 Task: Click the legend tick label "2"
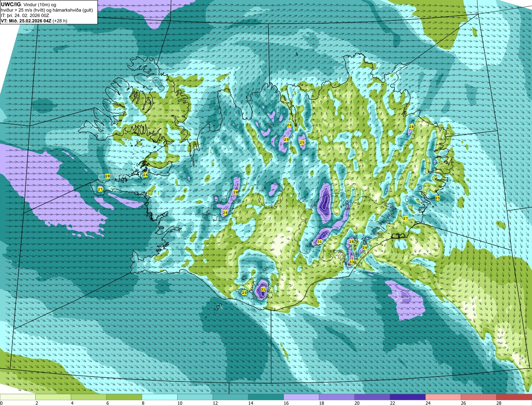click(x=37, y=403)
